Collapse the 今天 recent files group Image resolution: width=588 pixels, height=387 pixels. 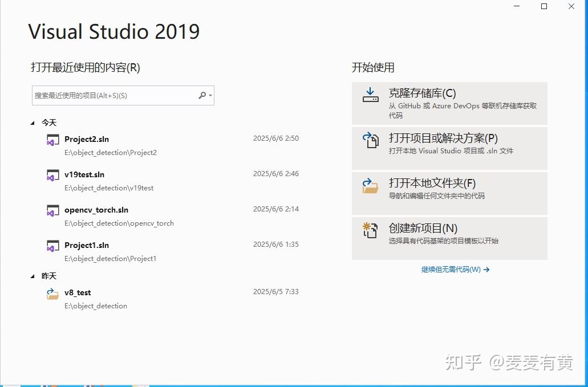(x=33, y=123)
